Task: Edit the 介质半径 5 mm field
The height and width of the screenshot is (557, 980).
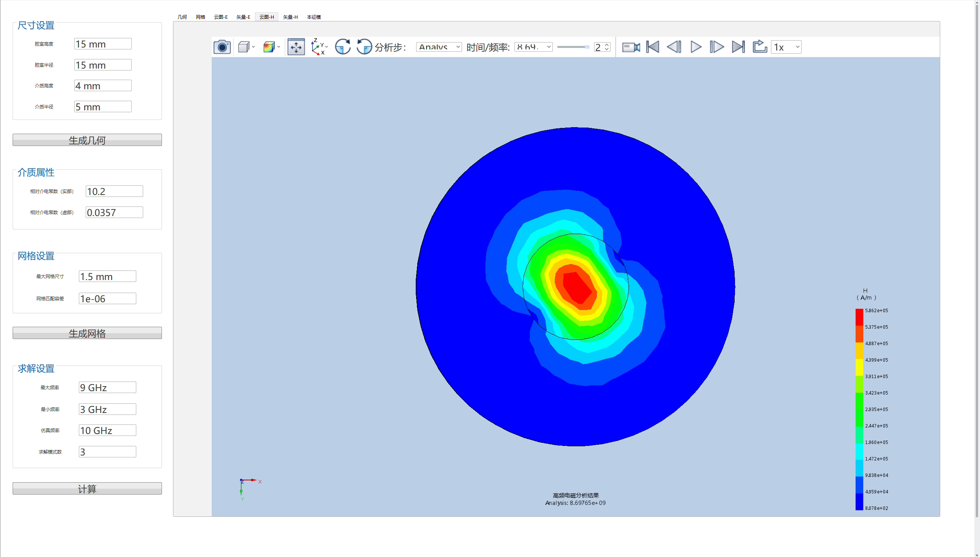Action: [103, 106]
